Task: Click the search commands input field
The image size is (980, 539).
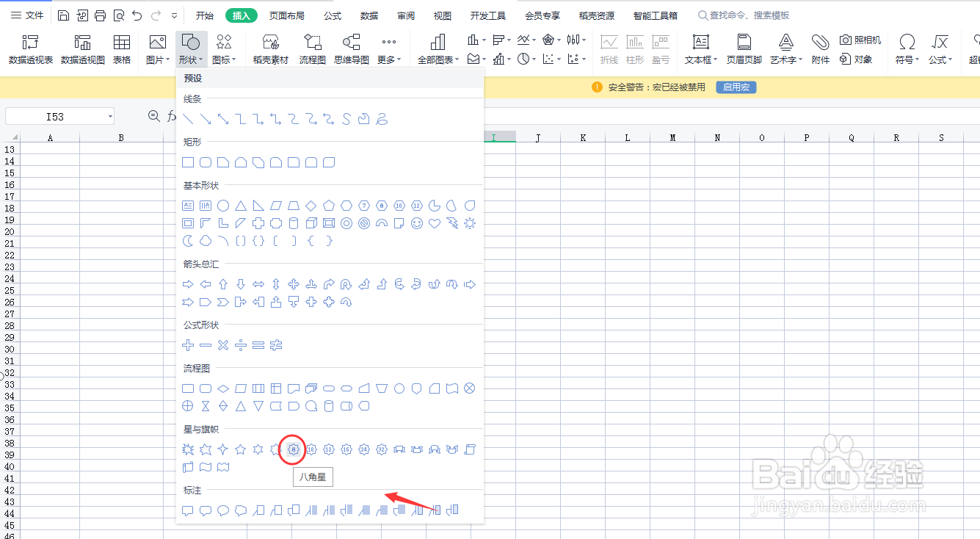Action: (x=745, y=15)
